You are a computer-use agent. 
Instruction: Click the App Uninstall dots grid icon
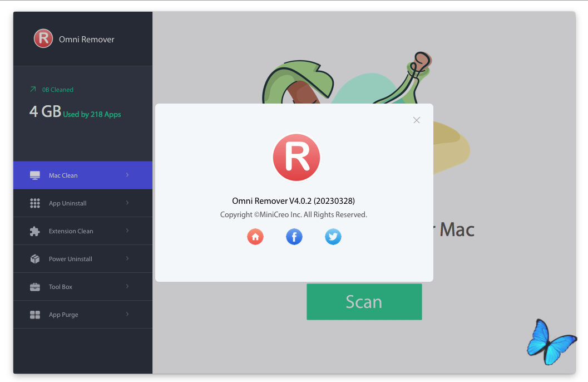tap(35, 203)
